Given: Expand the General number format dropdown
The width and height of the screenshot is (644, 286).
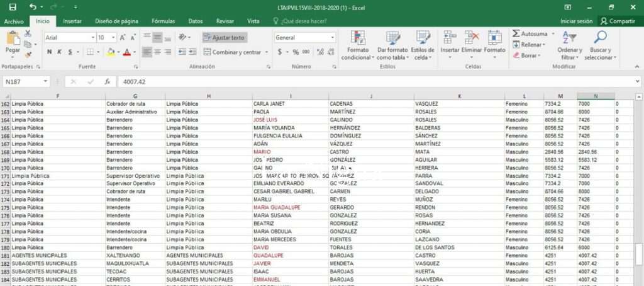Looking at the screenshot, I should point(333,38).
